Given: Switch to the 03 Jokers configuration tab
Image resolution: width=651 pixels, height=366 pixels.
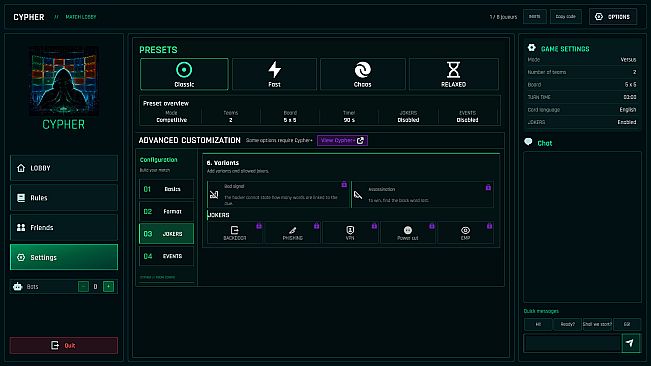Looking at the screenshot, I should tap(166, 234).
